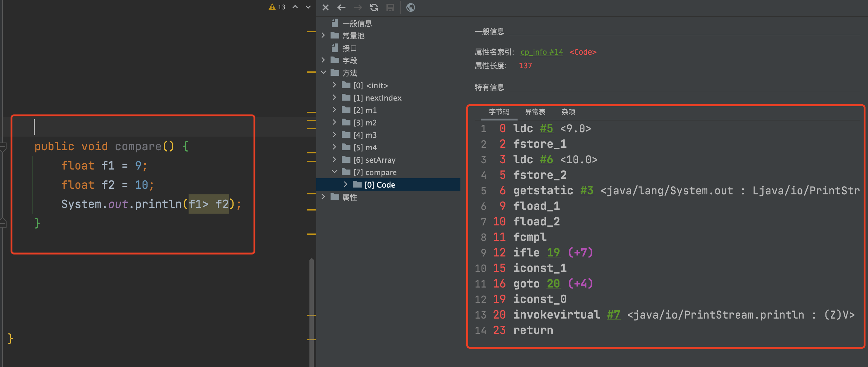Go to previous highlighted error arrow

click(295, 7)
